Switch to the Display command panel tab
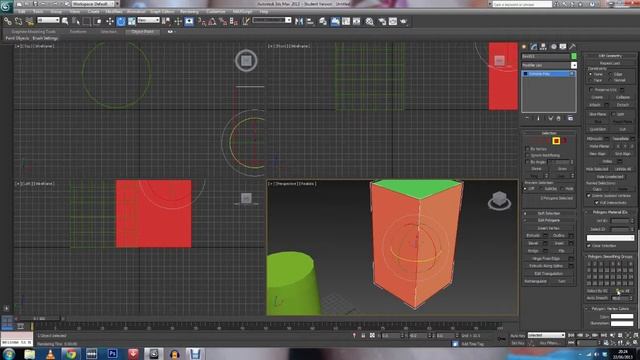This screenshot has height=360, width=640. pyautogui.click(x=563, y=47)
